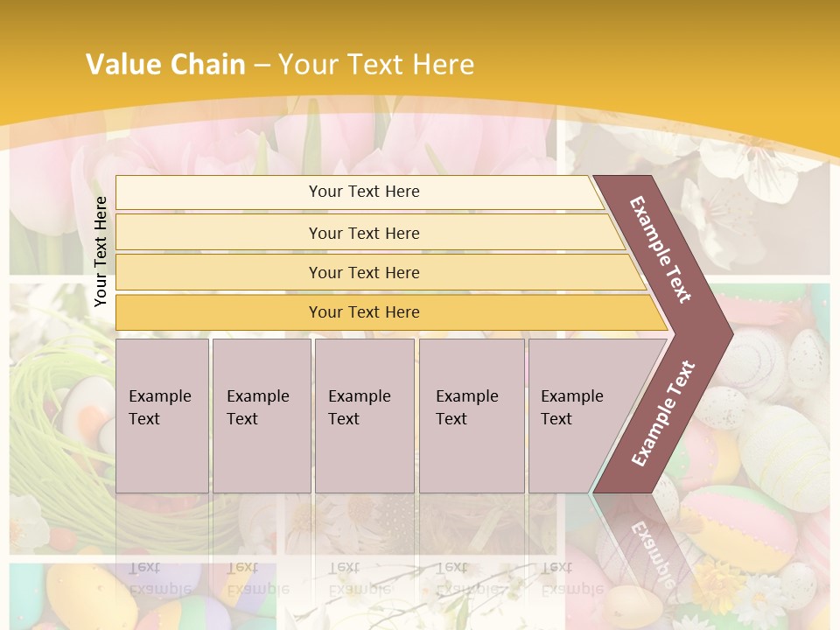Select the first Your Text Here bar
Image resolution: width=840 pixels, height=630 pixels.
pyautogui.click(x=363, y=192)
